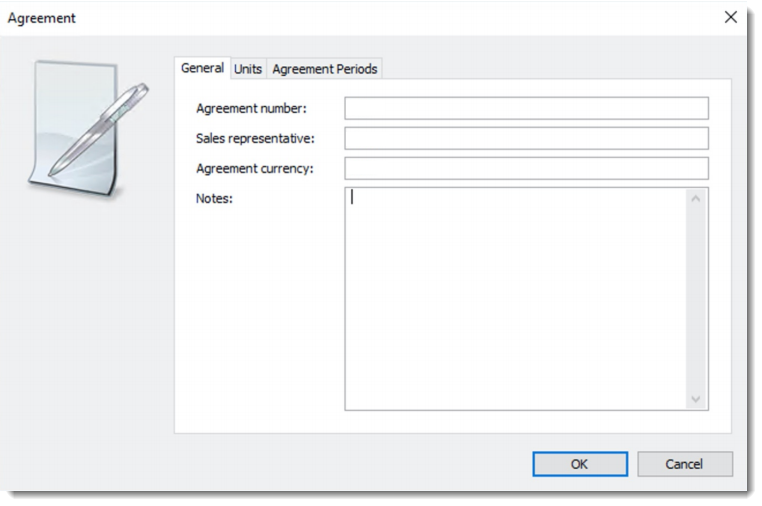This screenshot has height=506, width=762.
Task: Click the Agreement number input field
Action: (x=526, y=108)
